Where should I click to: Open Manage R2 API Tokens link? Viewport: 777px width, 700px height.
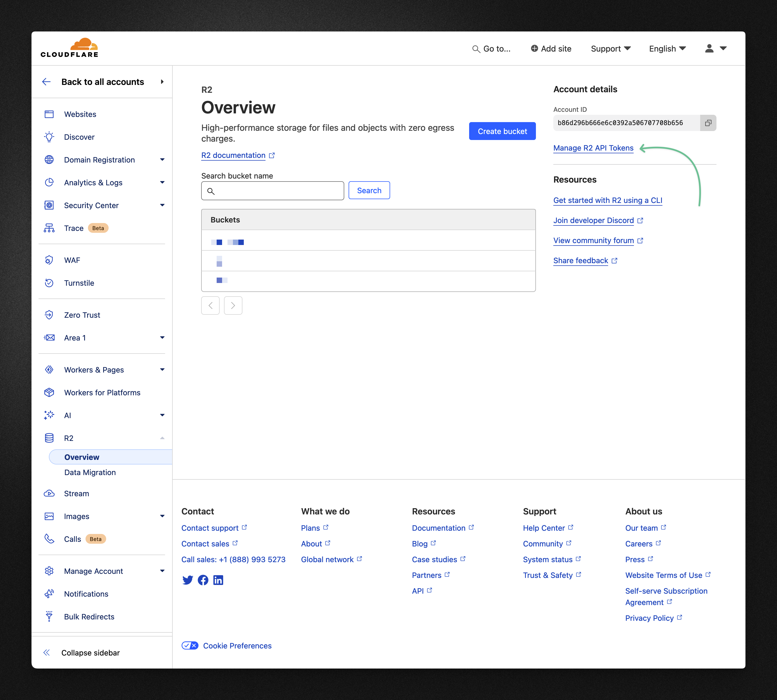click(593, 148)
